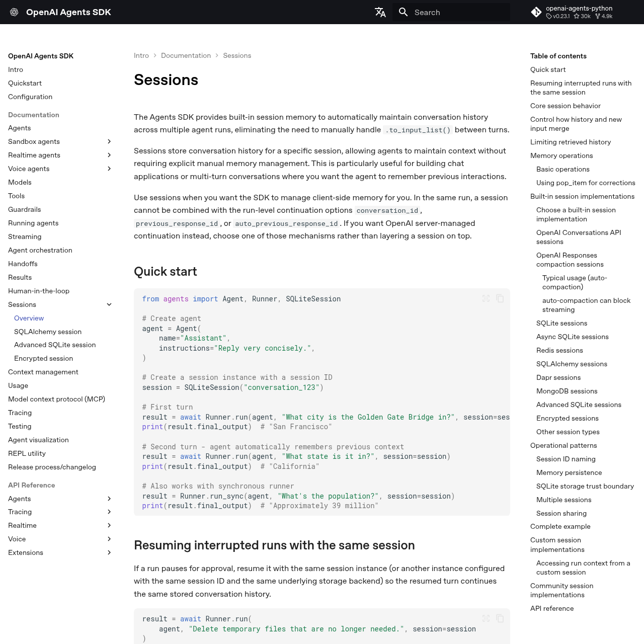Jump to Core session behavior in contents
Screen dimensions: 644x644
566,106
